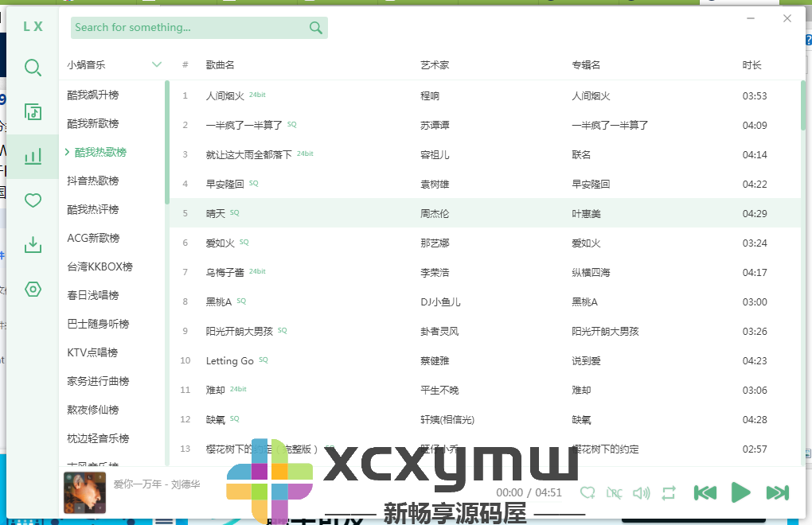Open settings via the gear icon
The height and width of the screenshot is (525, 812).
point(33,290)
